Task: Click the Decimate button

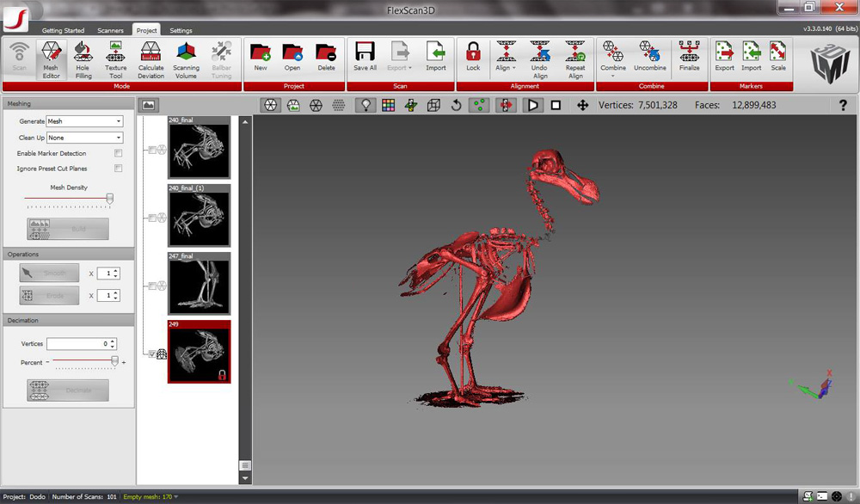Action: coord(68,390)
